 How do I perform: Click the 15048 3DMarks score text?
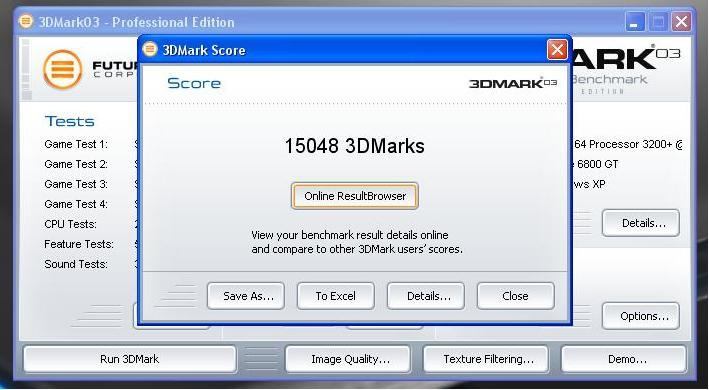click(x=354, y=146)
